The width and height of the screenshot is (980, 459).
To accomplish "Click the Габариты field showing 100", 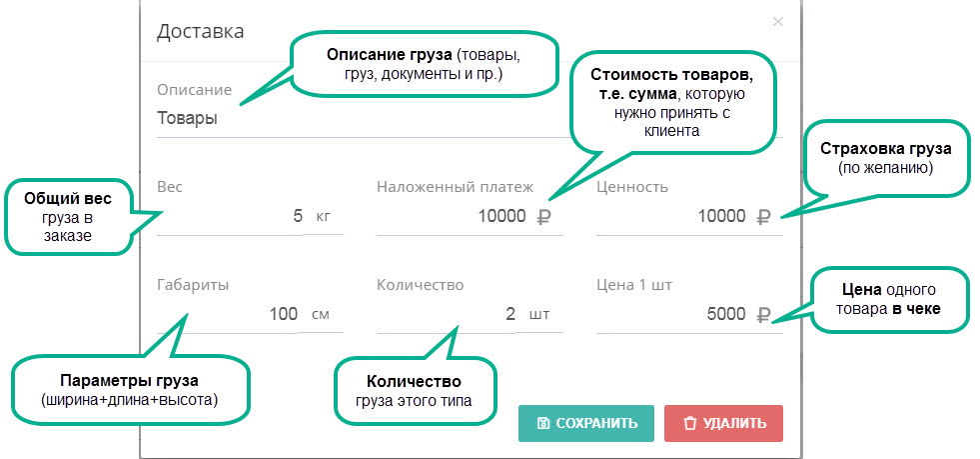I will (228, 314).
